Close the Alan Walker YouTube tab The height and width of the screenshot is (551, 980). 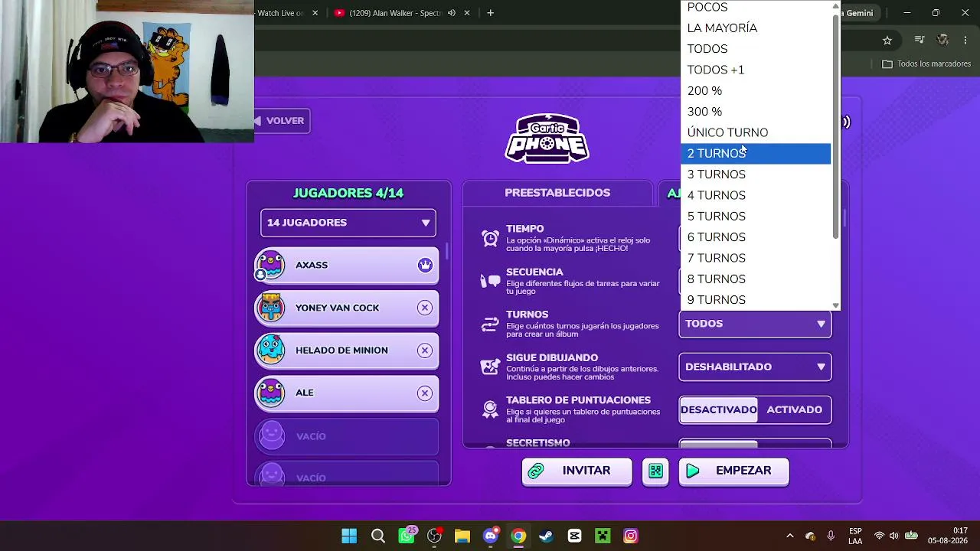[x=469, y=13]
